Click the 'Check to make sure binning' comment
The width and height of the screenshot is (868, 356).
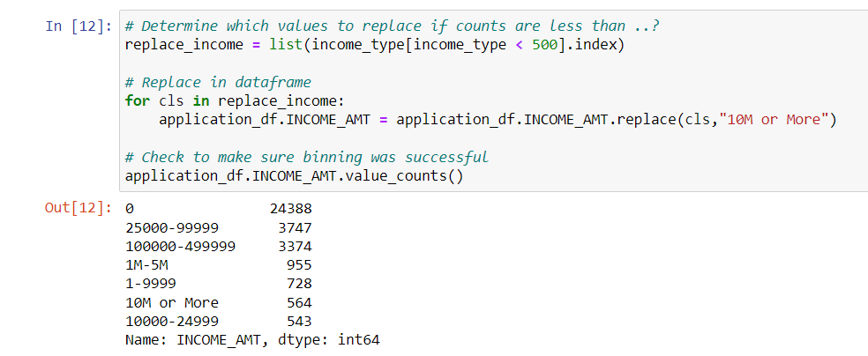(307, 158)
